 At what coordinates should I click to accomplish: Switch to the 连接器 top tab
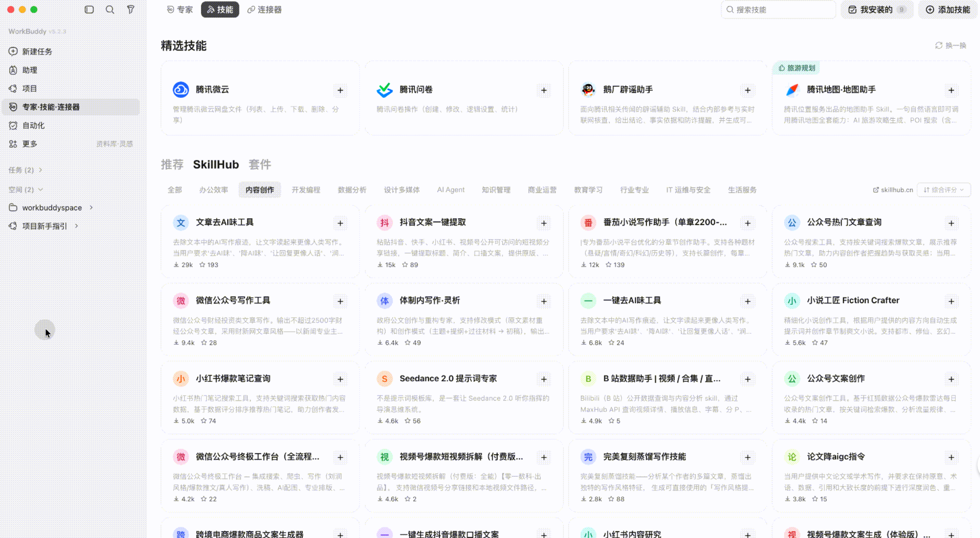click(x=264, y=10)
